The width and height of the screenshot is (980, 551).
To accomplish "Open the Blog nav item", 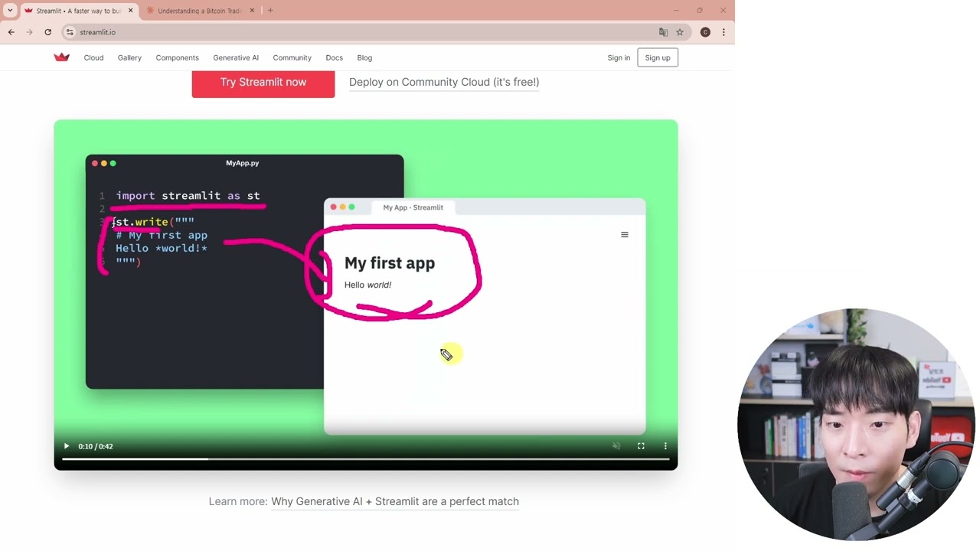I will point(364,57).
